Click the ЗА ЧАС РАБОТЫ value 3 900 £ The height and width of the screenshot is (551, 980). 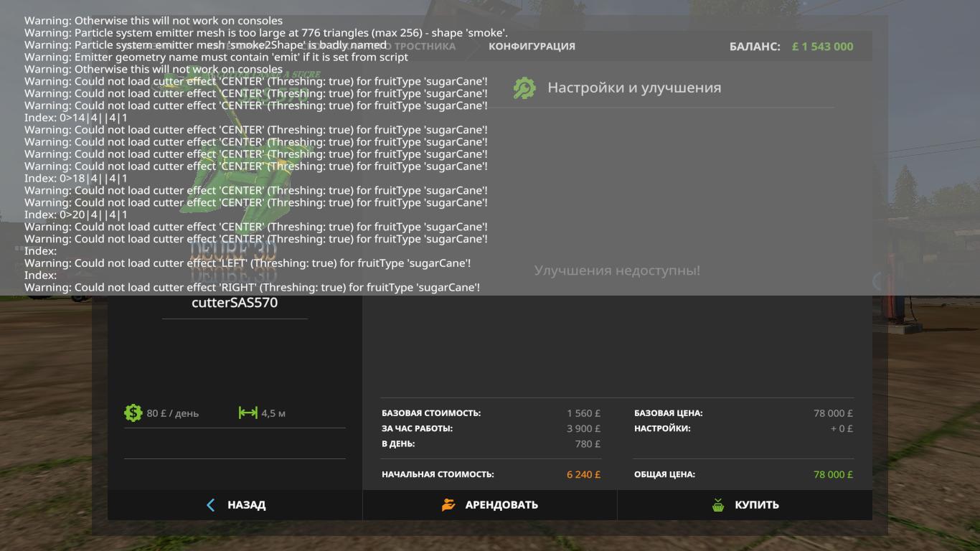coord(583,428)
